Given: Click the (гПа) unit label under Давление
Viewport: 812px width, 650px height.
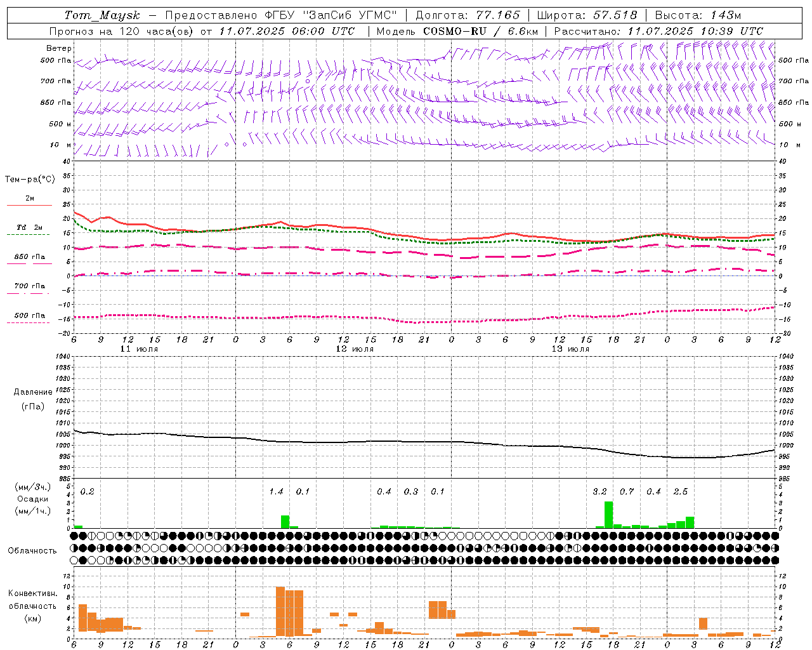Looking at the screenshot, I should pyautogui.click(x=33, y=406).
